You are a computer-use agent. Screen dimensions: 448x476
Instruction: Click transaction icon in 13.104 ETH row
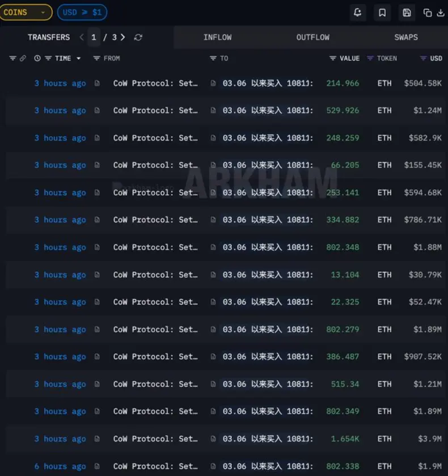(x=97, y=275)
